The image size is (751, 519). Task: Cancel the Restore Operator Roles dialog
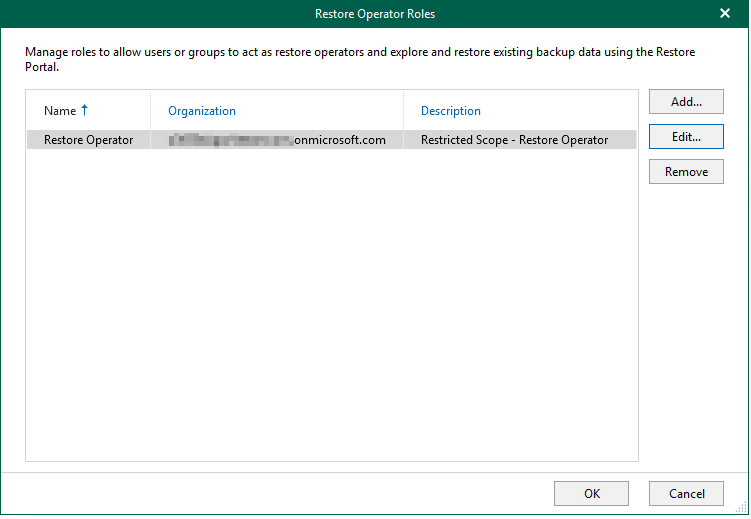(685, 493)
